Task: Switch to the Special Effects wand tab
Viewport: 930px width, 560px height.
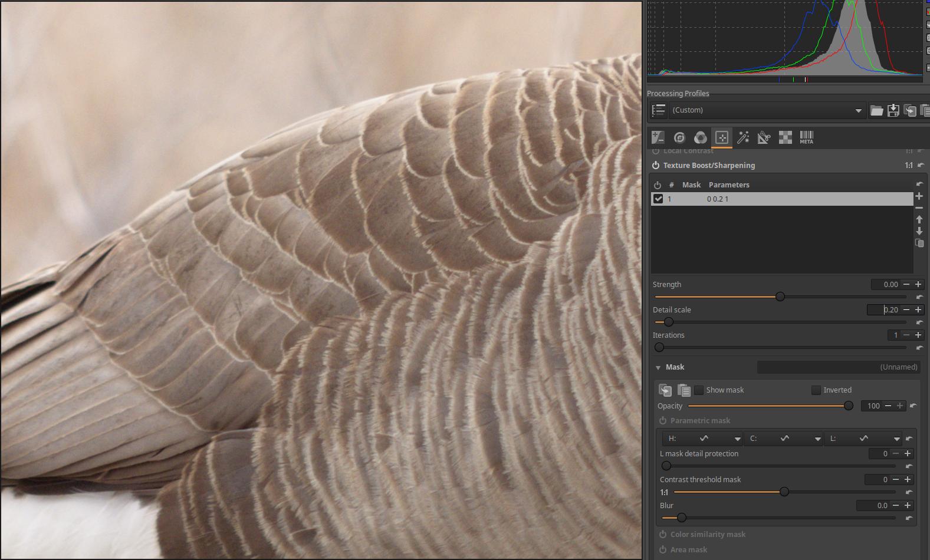Action: pyautogui.click(x=743, y=138)
